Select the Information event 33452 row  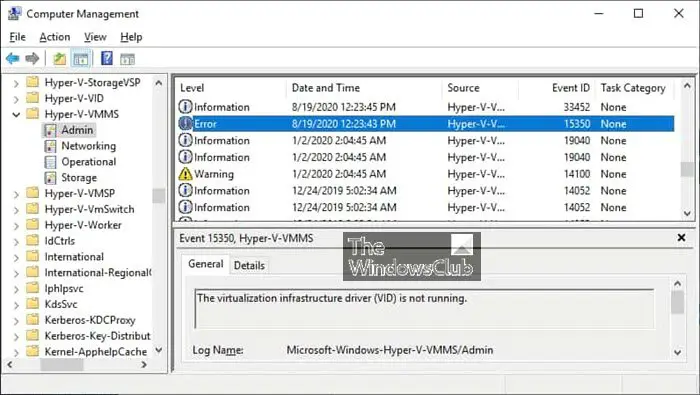tap(426, 107)
